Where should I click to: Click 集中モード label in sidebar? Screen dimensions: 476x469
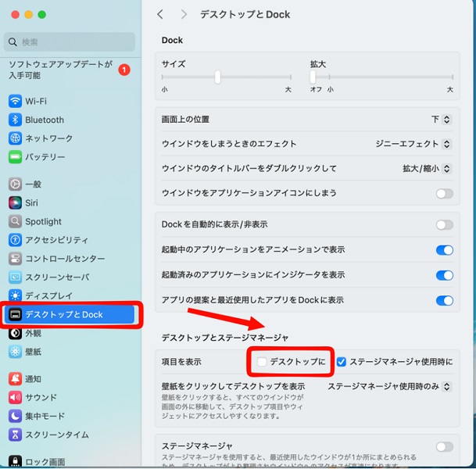[45, 416]
